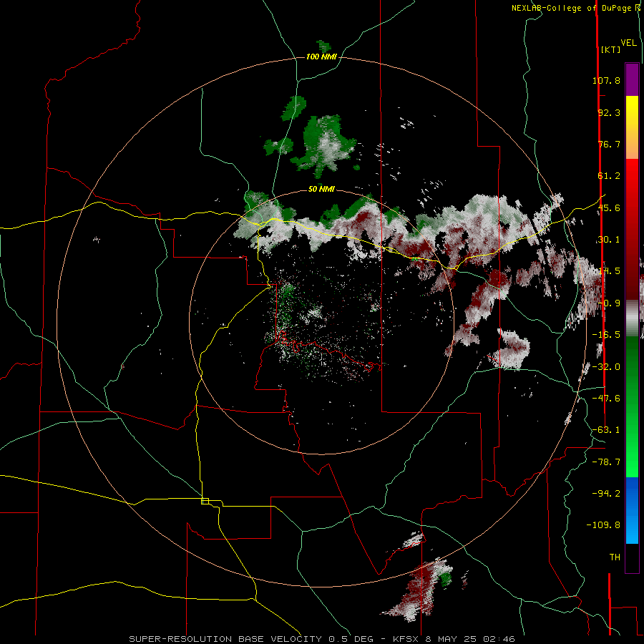The height and width of the screenshot is (644, 644).
Task: Click the -16.5 velocity scale value
Action: pos(606,335)
